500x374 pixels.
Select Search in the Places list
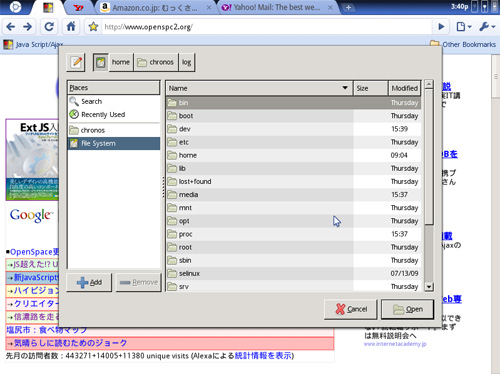pos(114,101)
